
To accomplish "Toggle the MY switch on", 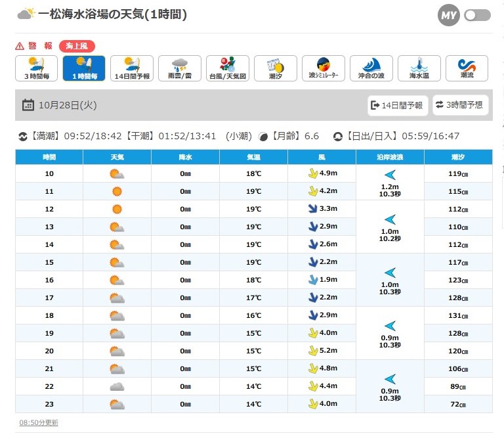I will point(477,15).
